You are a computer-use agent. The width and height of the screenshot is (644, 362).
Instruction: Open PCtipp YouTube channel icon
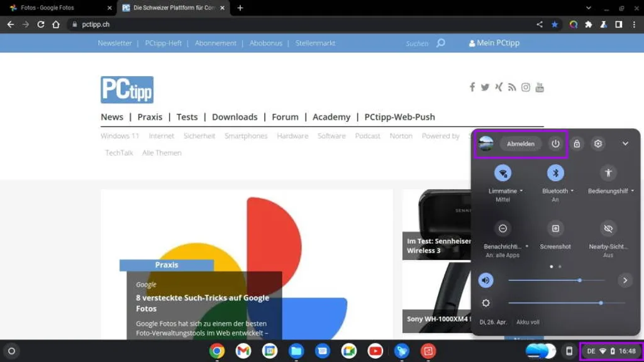click(x=540, y=87)
